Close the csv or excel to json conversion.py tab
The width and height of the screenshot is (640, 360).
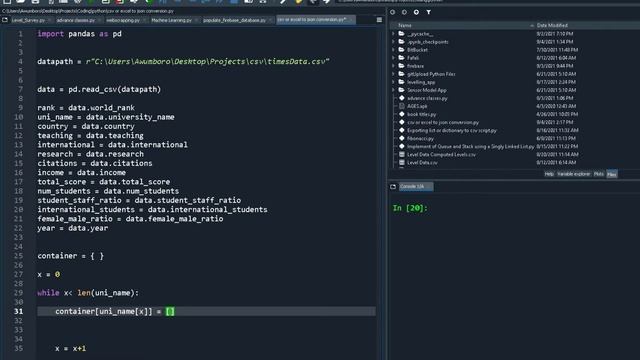351,20
